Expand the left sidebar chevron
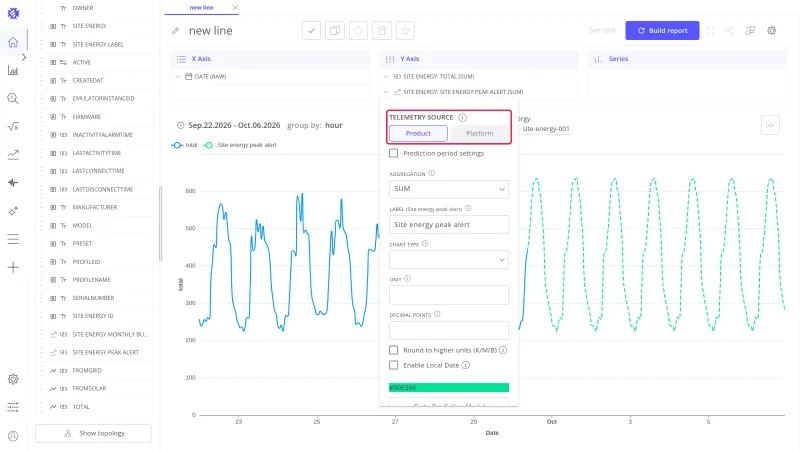The height and width of the screenshot is (450, 800). point(23,57)
